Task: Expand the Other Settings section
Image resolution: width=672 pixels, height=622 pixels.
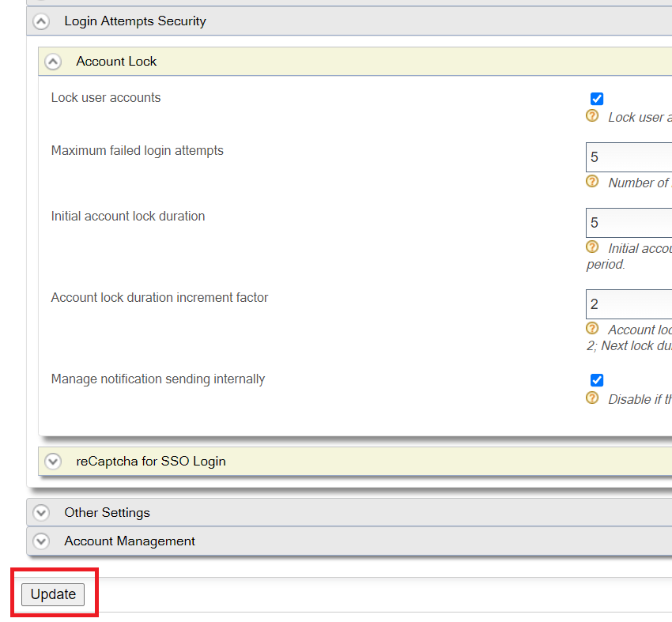Action: [40, 512]
